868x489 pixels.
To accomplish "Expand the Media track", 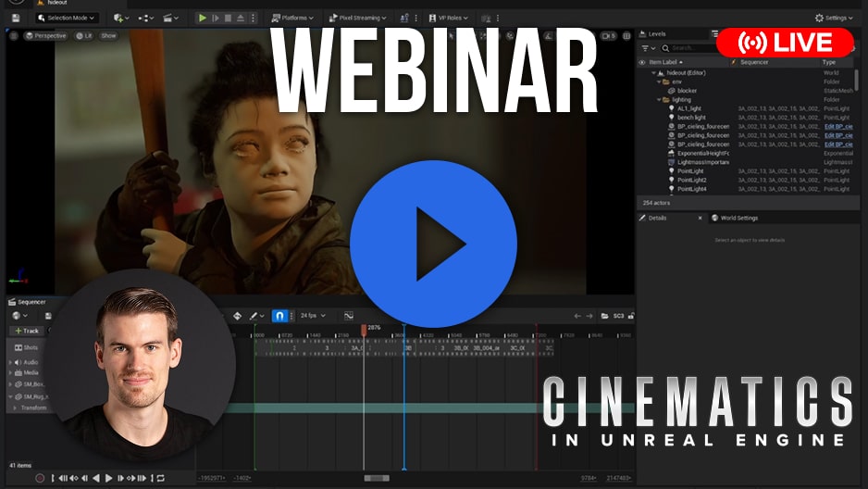I will tap(10, 372).
